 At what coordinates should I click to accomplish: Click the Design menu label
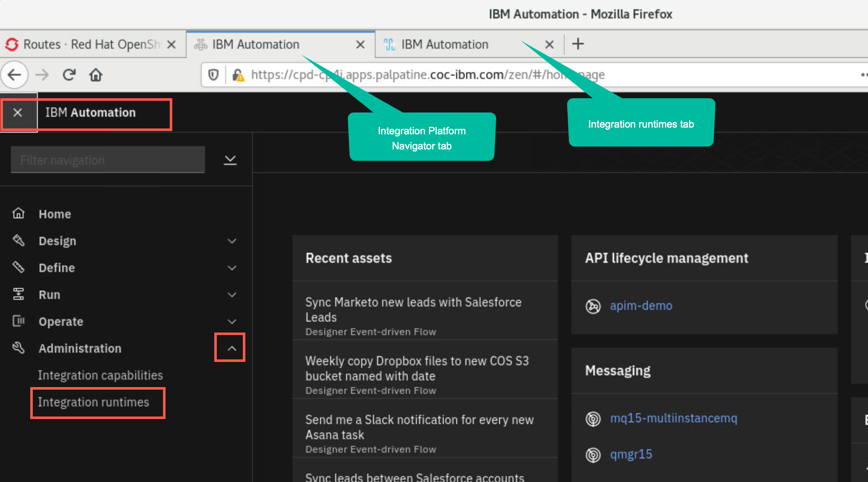click(x=58, y=241)
